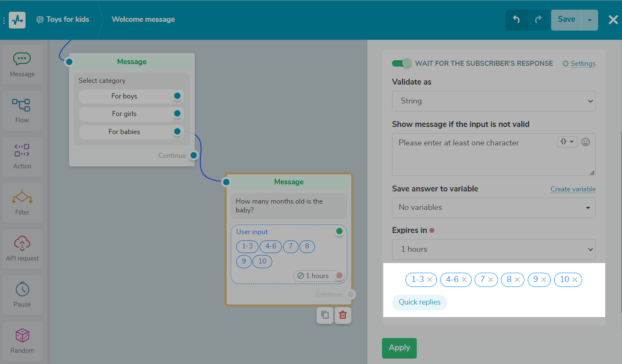Add a Pause element from the sidebar
This screenshot has height=364, width=622.
pos(22,295)
